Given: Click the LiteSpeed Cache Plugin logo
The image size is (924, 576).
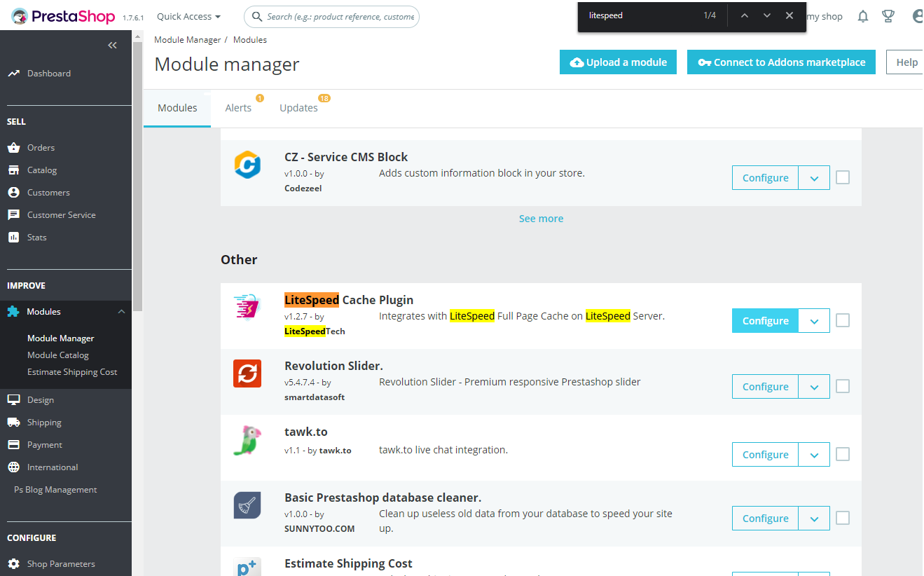Looking at the screenshot, I should pyautogui.click(x=247, y=308).
